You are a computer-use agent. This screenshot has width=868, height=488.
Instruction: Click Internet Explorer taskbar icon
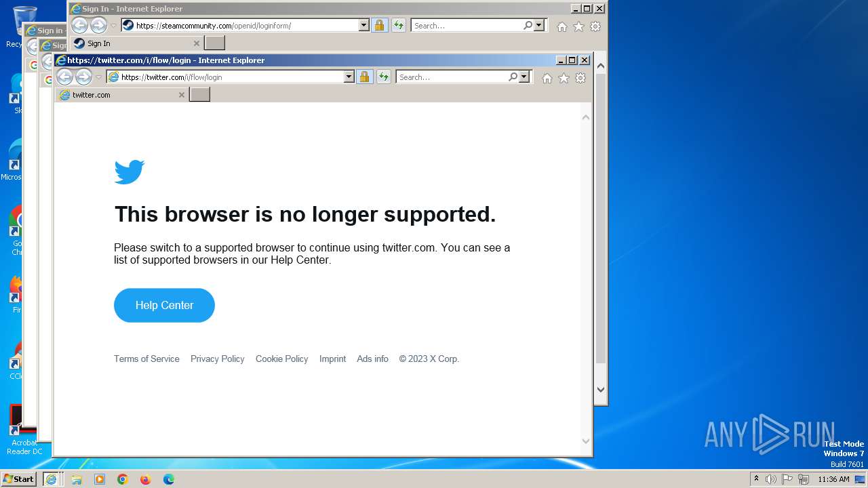tap(51, 479)
